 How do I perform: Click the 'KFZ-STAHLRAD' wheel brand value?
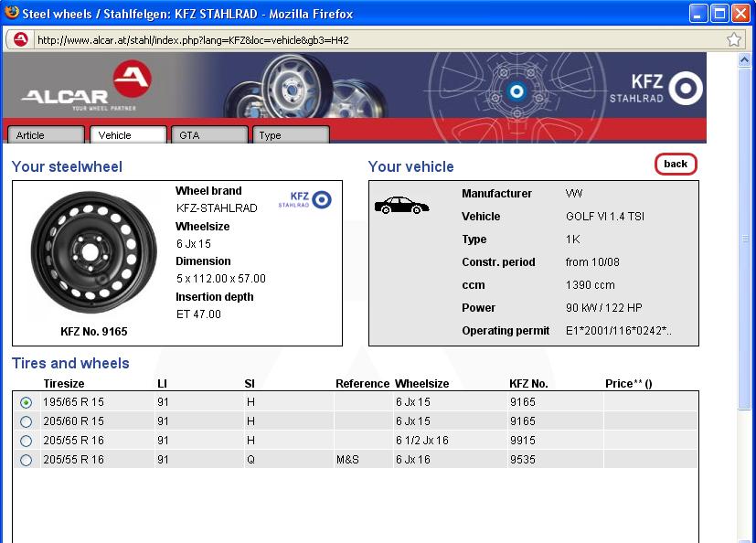coord(217,208)
